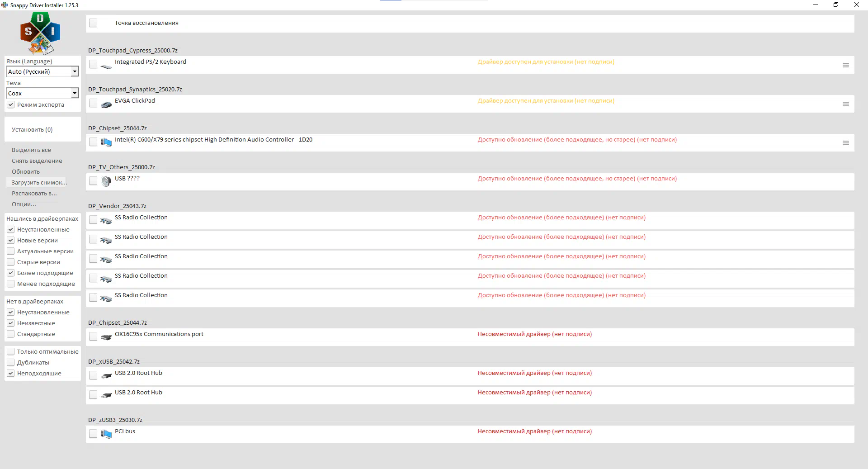The width and height of the screenshot is (868, 469).
Task: Click the Установить (0) button
Action: [x=42, y=129]
